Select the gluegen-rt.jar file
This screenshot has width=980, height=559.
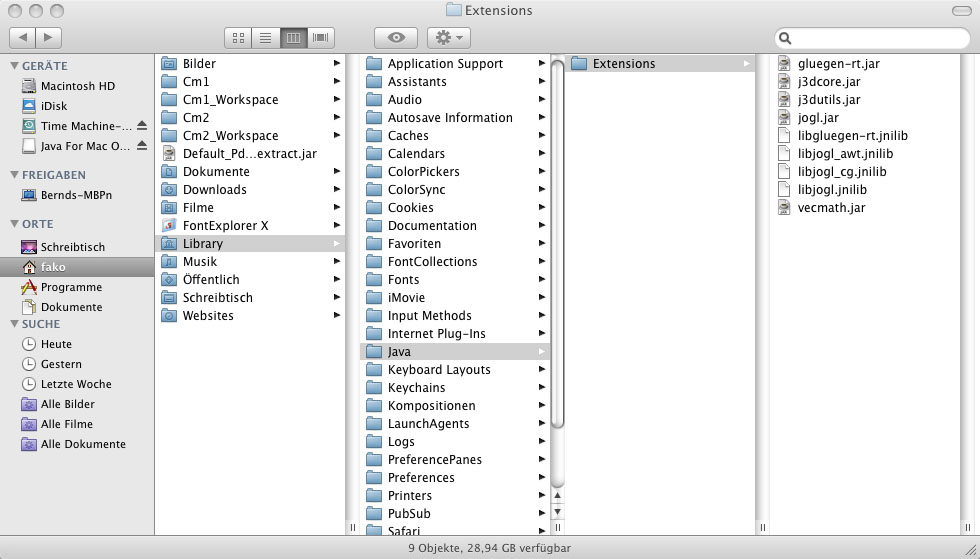[865, 63]
